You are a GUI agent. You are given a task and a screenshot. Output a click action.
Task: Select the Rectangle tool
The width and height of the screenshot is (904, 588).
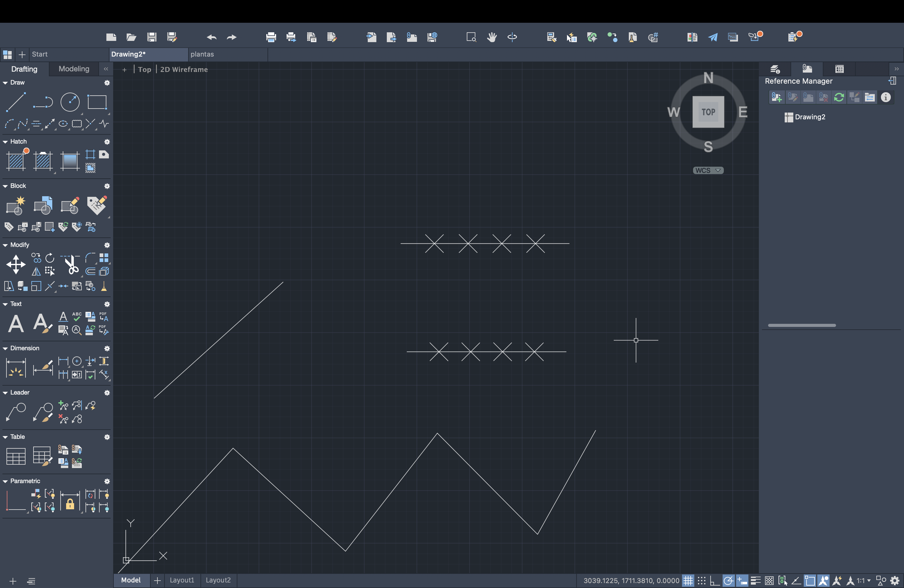tap(97, 102)
